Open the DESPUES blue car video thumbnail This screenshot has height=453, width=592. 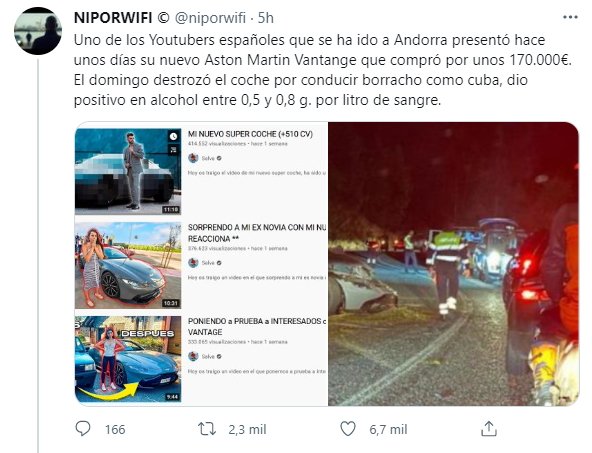point(128,359)
